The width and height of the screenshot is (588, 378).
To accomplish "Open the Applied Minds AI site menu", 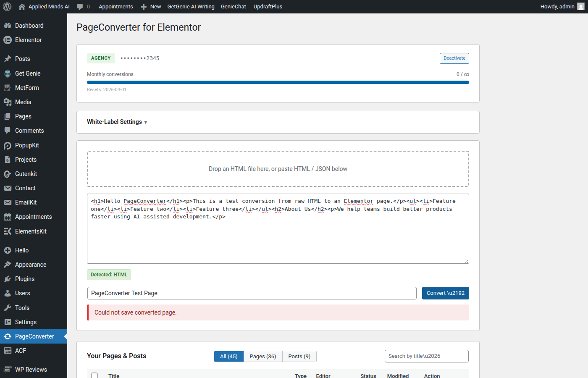I will [44, 7].
